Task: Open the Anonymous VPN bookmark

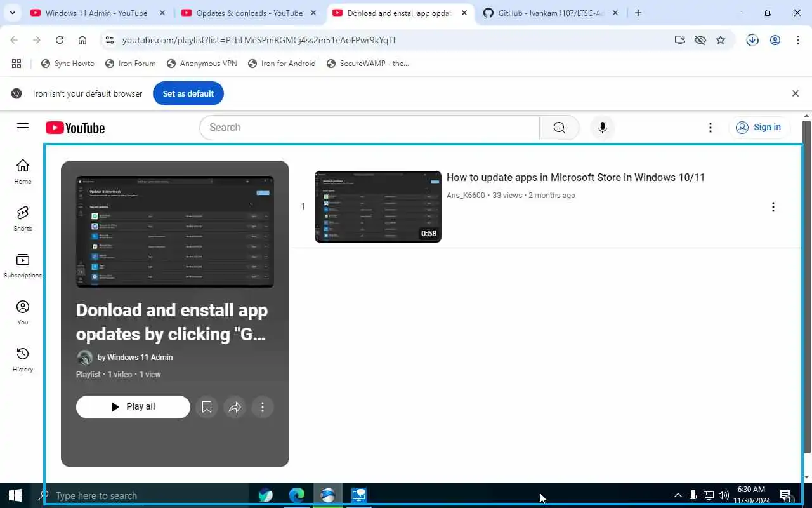Action: [202, 63]
